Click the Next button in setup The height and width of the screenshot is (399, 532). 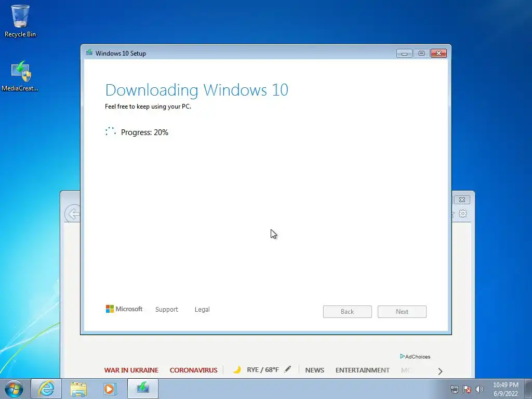402,312
